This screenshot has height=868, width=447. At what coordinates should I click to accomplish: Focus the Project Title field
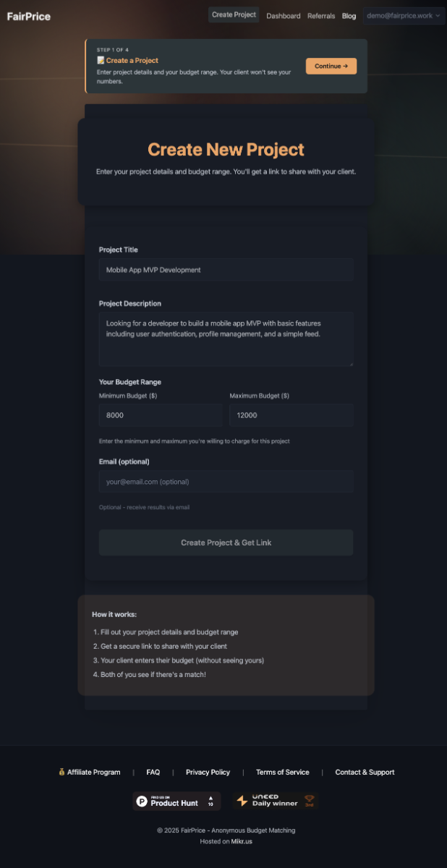coord(226,270)
